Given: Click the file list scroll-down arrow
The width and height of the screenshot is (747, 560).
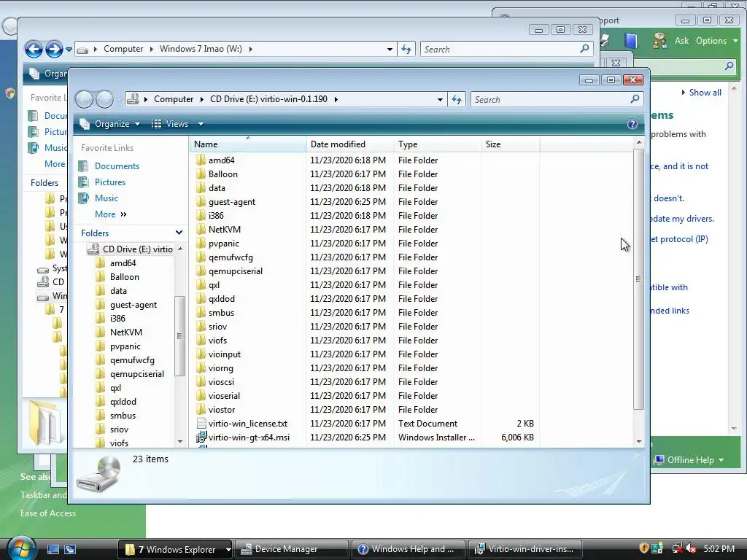Looking at the screenshot, I should [x=639, y=441].
